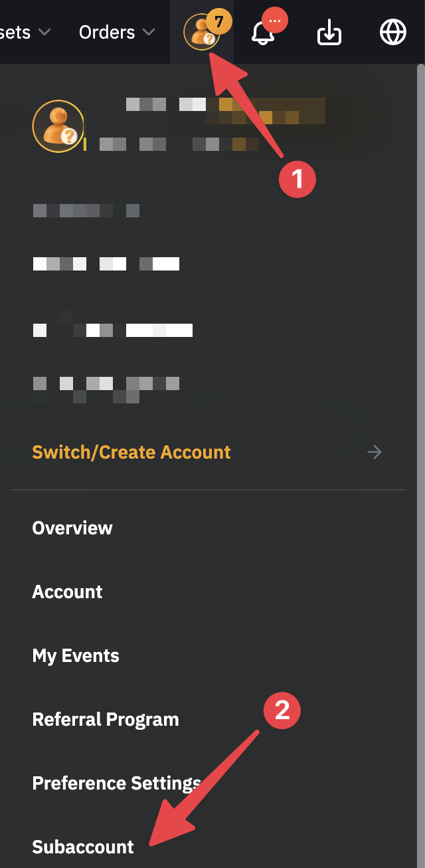
Task: Open the globe language selector
Action: pos(392,32)
